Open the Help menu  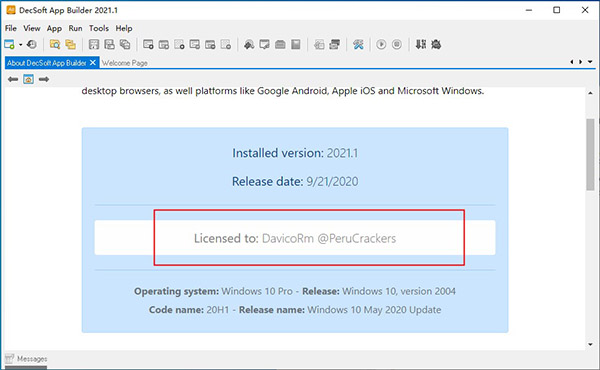(124, 28)
